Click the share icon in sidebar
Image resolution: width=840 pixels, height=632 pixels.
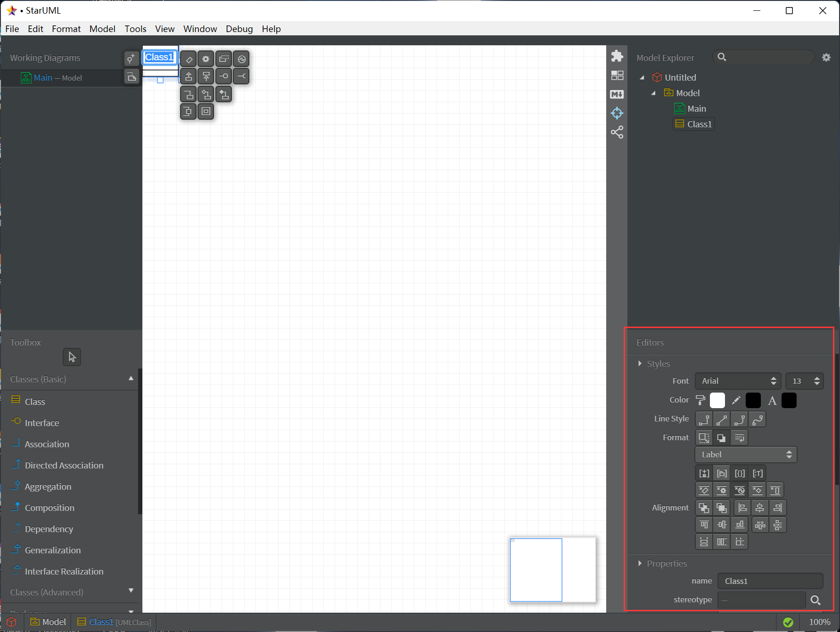(617, 132)
